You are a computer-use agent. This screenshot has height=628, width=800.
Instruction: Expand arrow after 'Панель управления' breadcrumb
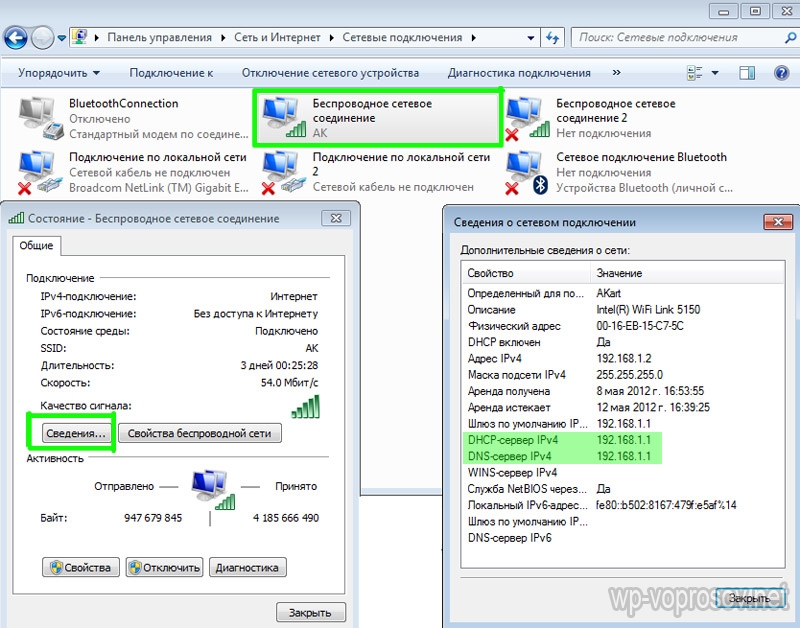pos(223,38)
